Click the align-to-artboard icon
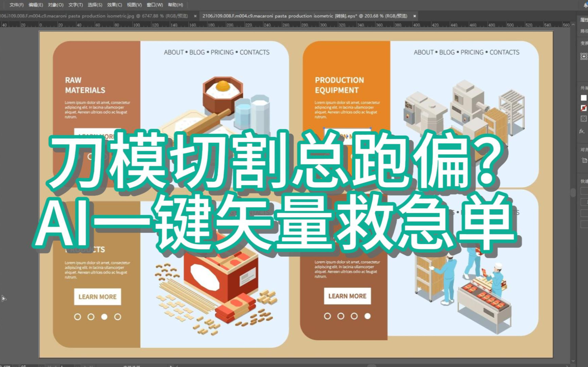This screenshot has height=367, width=588. click(x=584, y=160)
